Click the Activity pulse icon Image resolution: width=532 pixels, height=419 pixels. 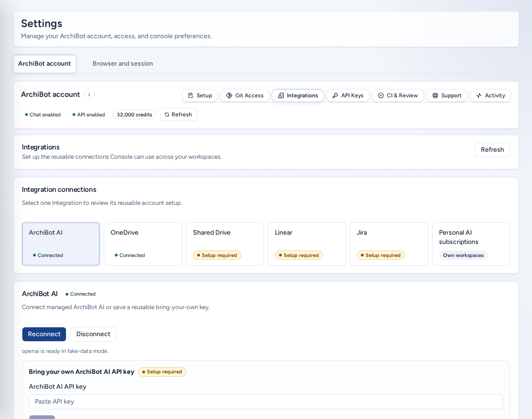479,95
